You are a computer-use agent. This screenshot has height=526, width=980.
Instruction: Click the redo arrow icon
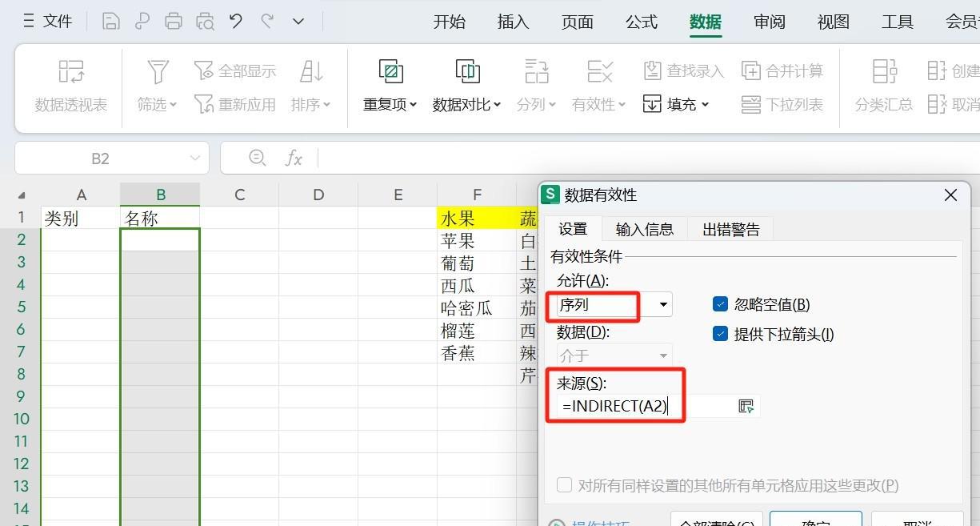[267, 21]
